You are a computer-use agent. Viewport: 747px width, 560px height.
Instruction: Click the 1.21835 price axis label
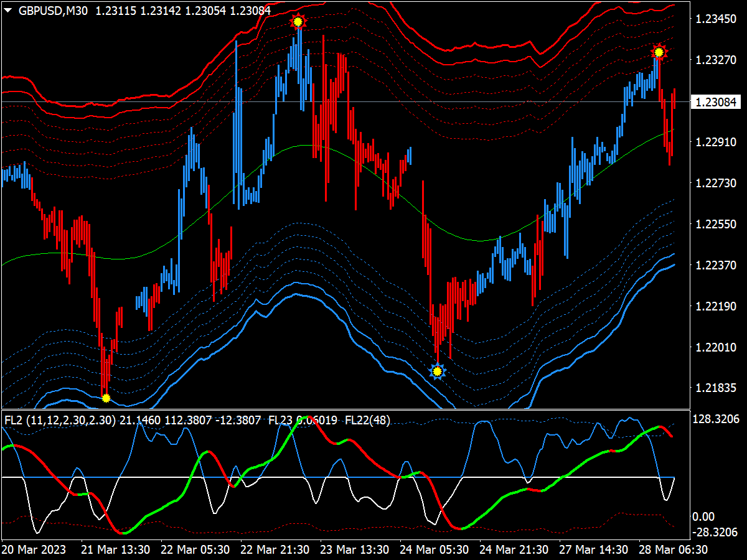(x=716, y=388)
